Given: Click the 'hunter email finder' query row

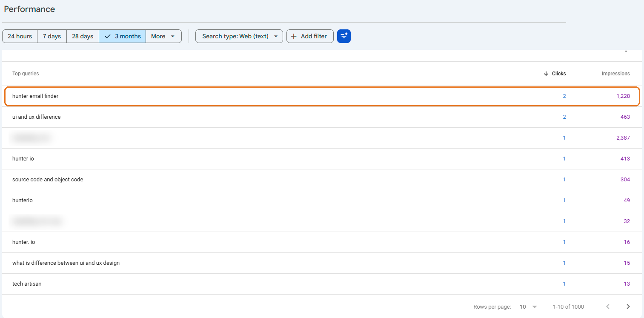Looking at the screenshot, I should [322, 96].
